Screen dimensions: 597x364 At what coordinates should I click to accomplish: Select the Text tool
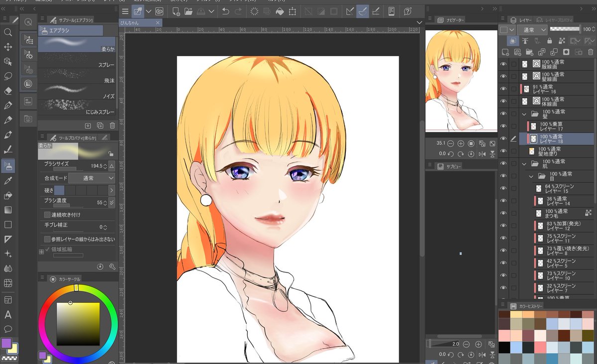pos(8,314)
